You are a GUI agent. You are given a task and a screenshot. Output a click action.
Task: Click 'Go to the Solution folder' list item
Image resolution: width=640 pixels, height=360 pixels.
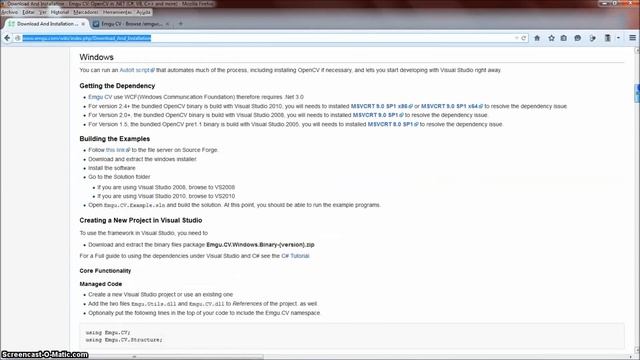(x=119, y=177)
